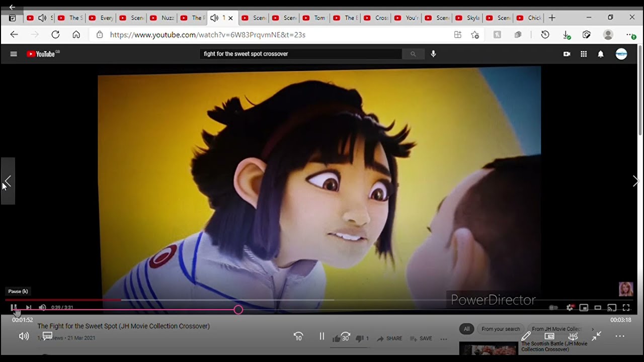Open the overlay captions speech bubble icon

47,336
